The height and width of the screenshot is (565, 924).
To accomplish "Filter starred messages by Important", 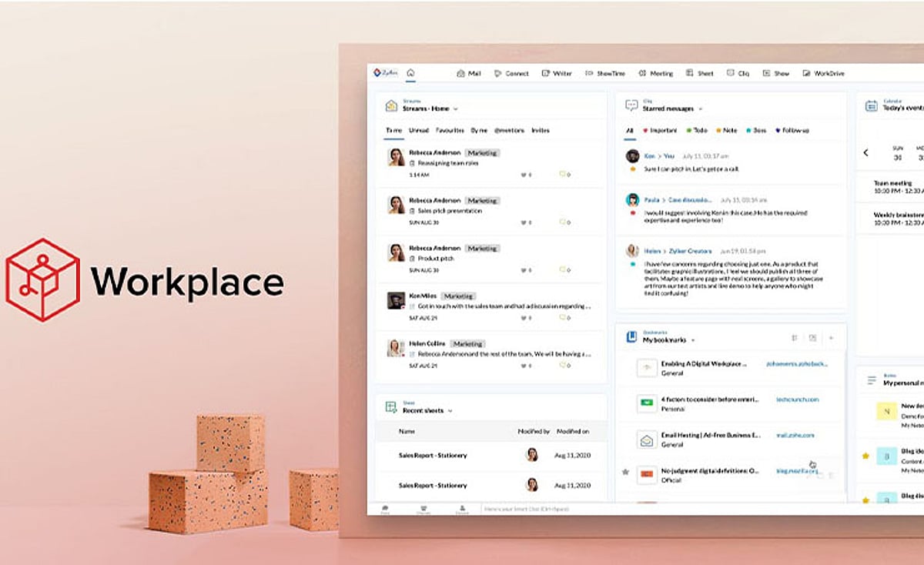I will click(661, 131).
